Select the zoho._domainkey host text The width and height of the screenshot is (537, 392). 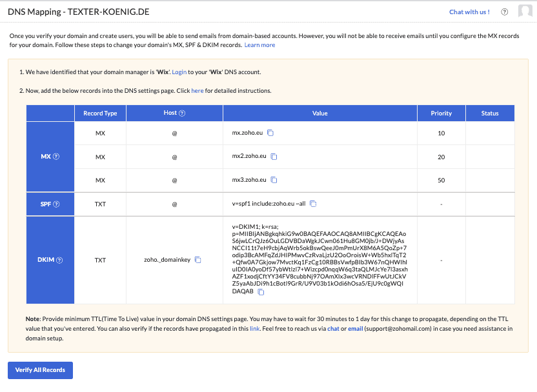[x=167, y=260]
